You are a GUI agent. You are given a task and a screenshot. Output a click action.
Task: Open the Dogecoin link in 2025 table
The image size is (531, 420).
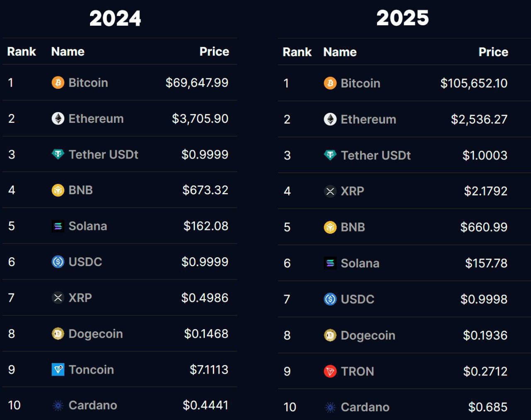pyautogui.click(x=368, y=335)
